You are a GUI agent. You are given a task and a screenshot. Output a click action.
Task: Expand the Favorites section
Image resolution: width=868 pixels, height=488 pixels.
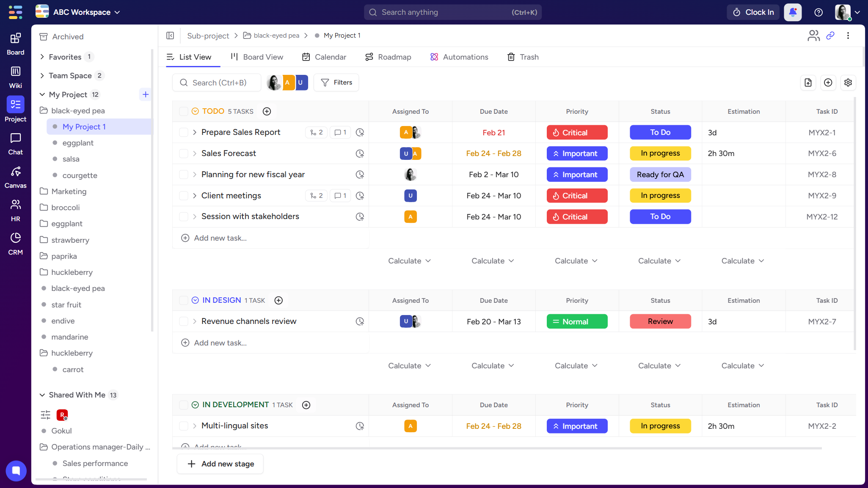[42, 57]
